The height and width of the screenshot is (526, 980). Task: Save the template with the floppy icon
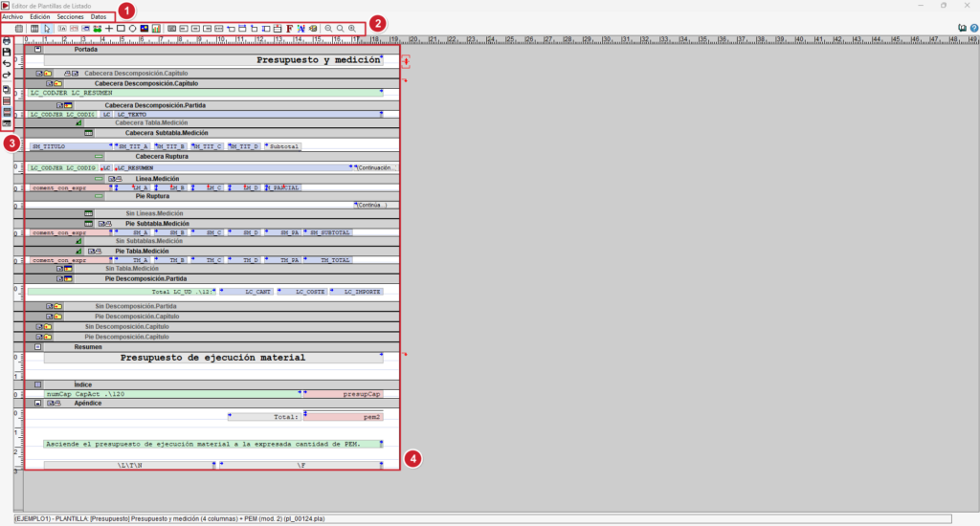[x=7, y=52]
